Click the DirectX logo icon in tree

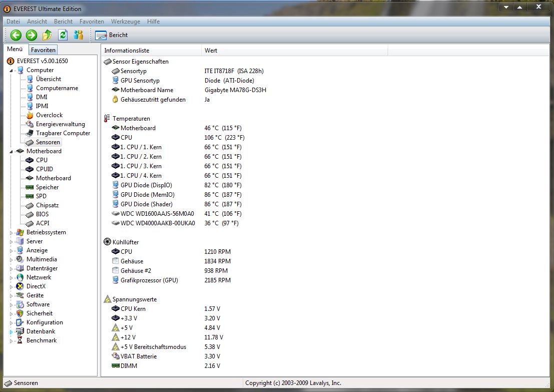coord(20,286)
